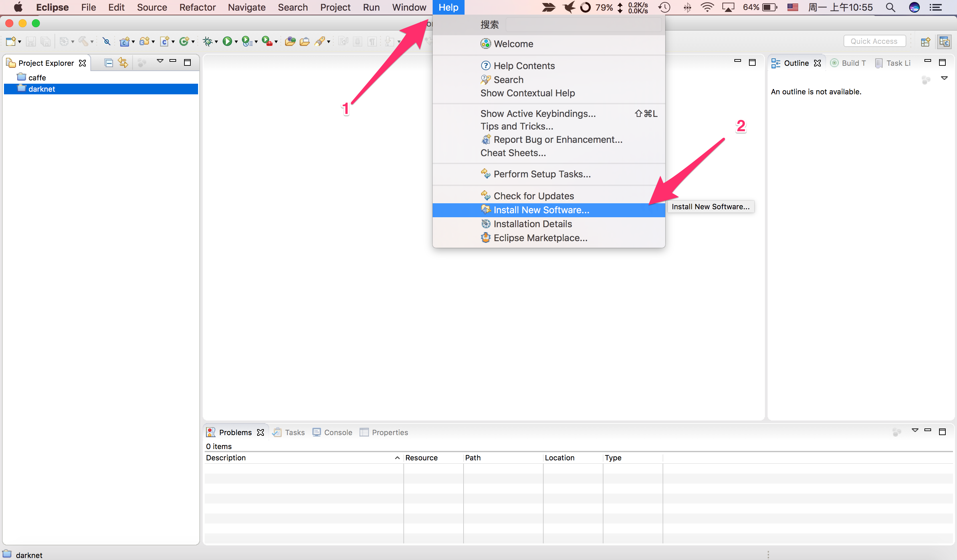Choose Welcome in the Help menu
The width and height of the screenshot is (957, 560).
549,44
